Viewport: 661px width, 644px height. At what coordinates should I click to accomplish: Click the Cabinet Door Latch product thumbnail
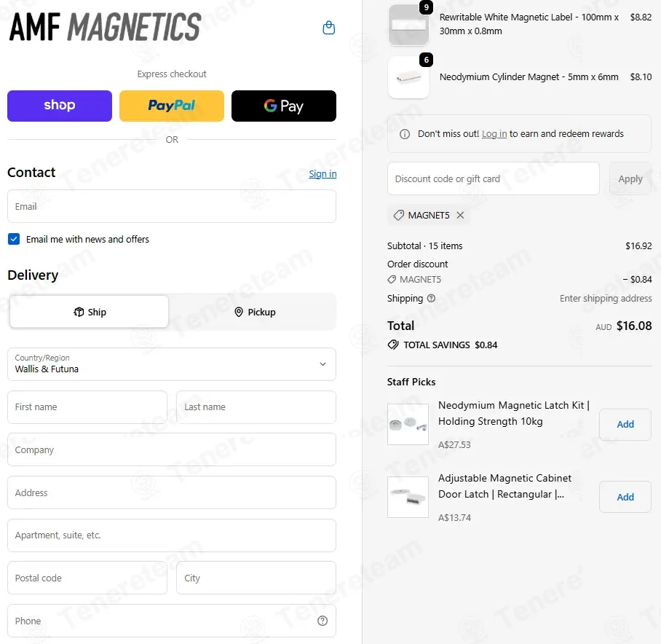pos(408,497)
